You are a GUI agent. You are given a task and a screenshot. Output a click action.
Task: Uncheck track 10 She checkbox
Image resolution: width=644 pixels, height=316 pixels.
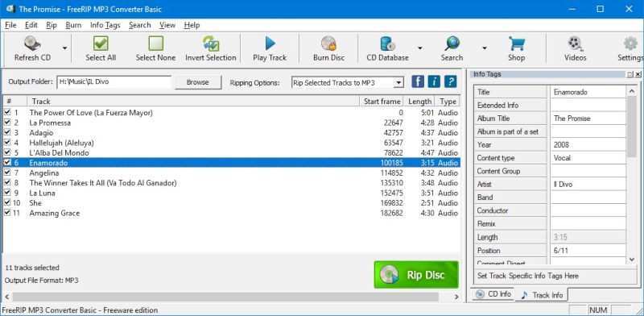7,203
